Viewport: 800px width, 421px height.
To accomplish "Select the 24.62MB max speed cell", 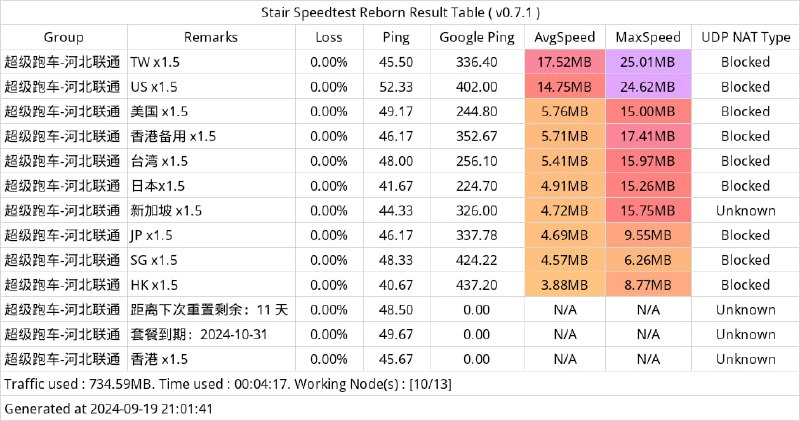I will point(648,87).
